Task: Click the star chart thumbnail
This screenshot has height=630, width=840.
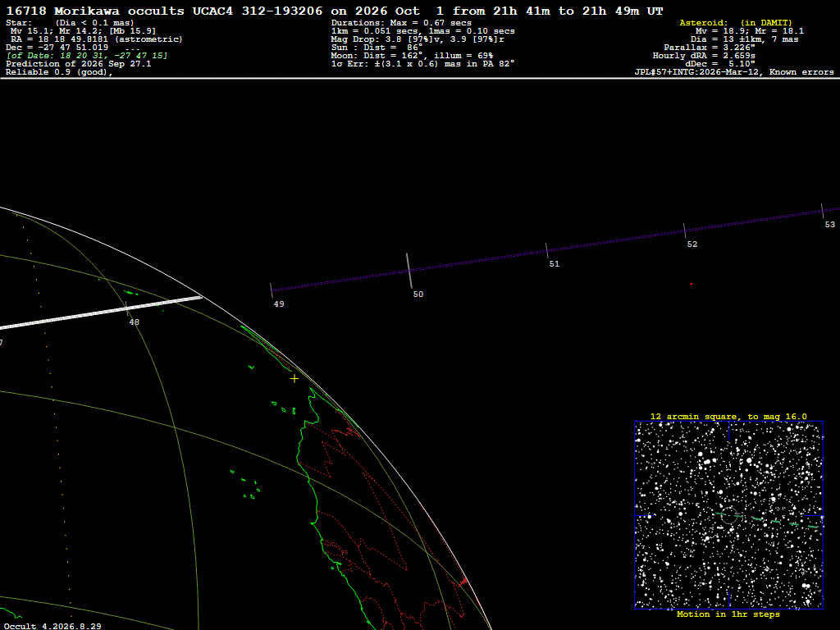Action: 728,515
